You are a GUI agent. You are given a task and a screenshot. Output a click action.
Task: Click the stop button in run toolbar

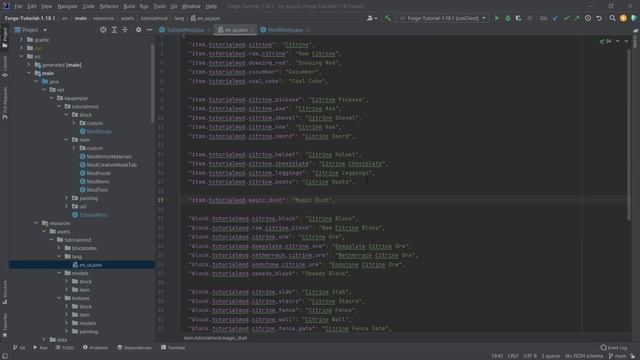click(530, 18)
